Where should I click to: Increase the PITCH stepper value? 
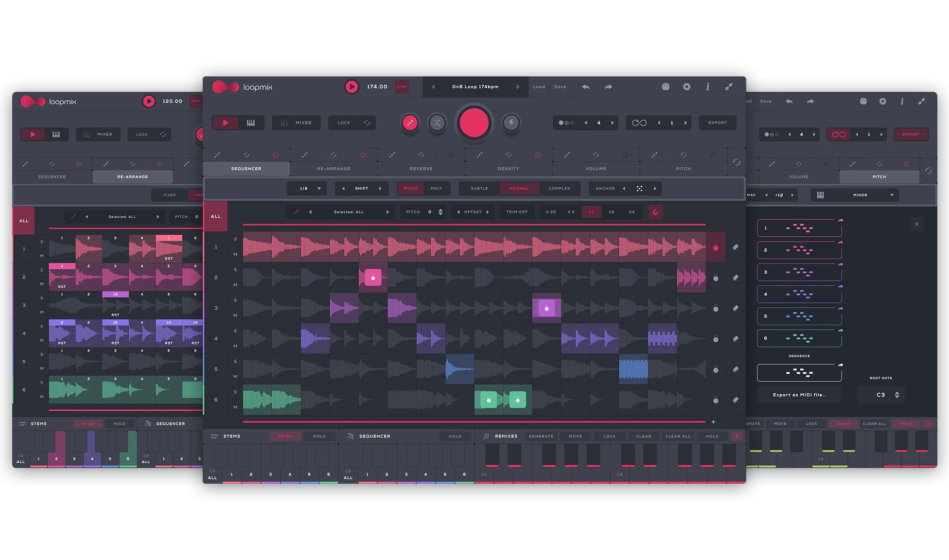coord(440,210)
